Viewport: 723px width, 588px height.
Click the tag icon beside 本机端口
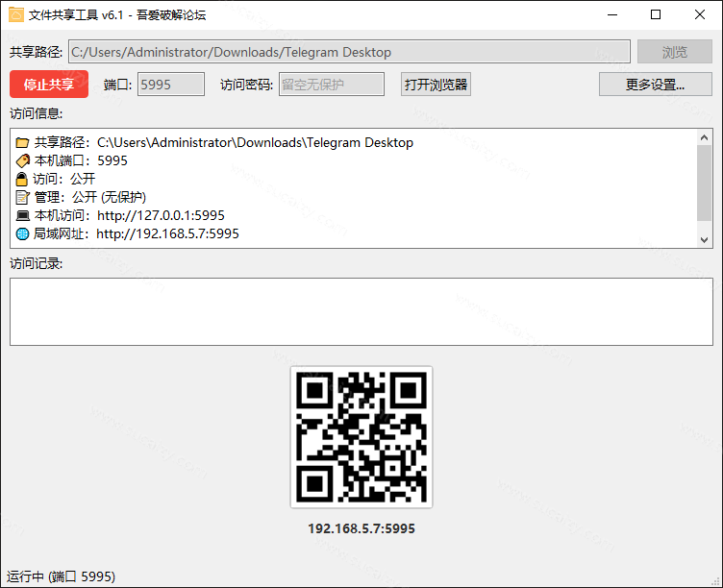23,160
